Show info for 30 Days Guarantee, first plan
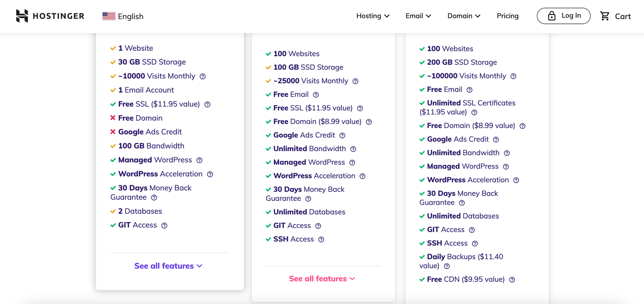Image resolution: width=644 pixels, height=304 pixels. [154, 198]
